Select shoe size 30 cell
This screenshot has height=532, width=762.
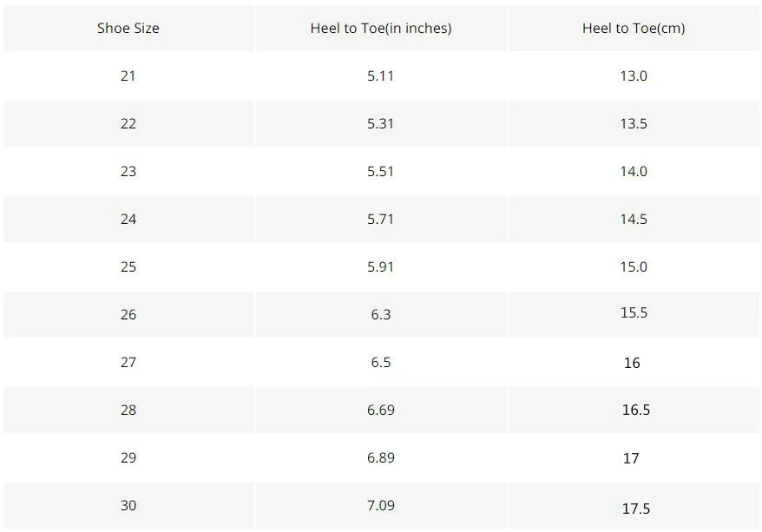128,505
